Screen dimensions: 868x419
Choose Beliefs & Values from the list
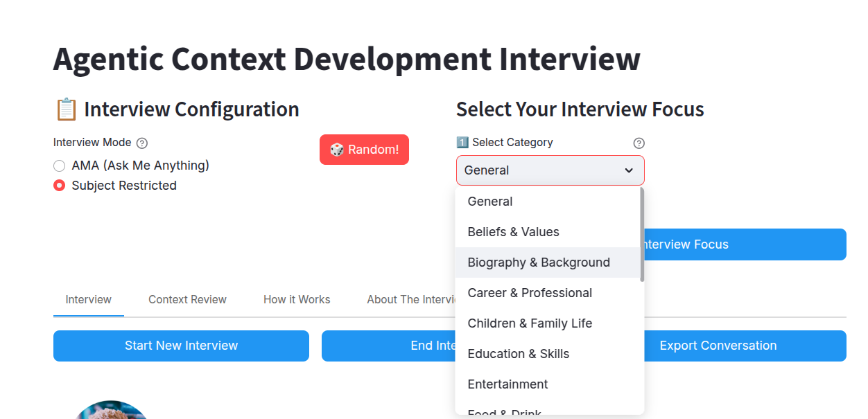[x=548, y=232]
